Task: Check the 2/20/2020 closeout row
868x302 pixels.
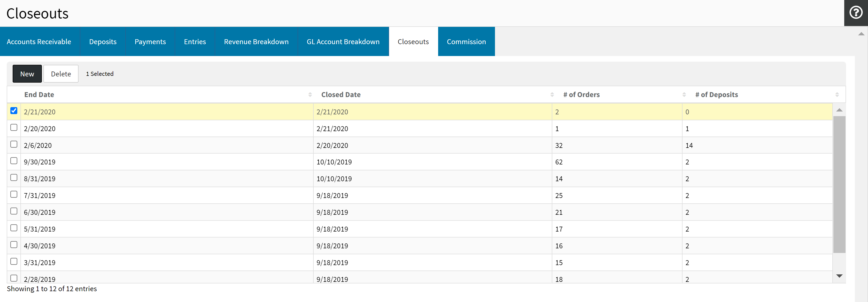Action: (14, 128)
